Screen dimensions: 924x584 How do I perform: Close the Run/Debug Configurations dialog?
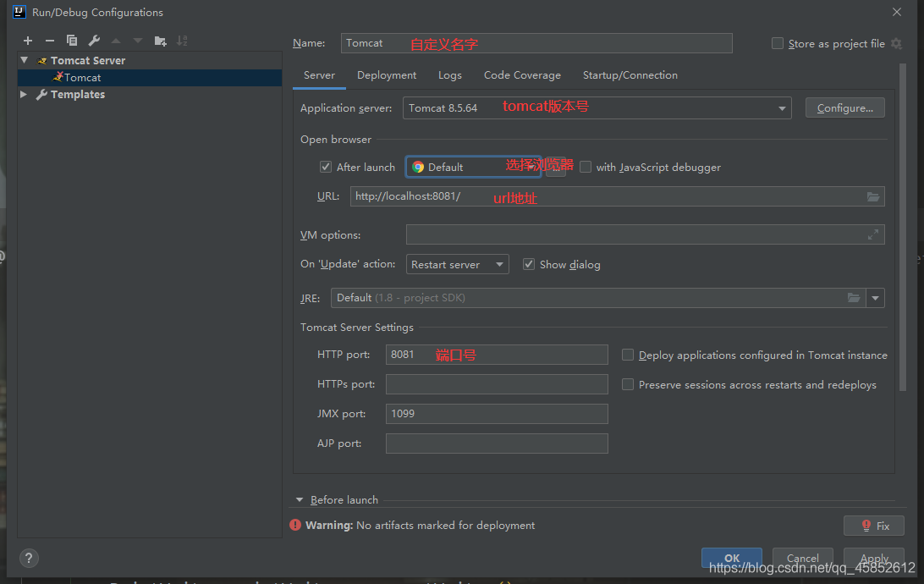pos(897,12)
